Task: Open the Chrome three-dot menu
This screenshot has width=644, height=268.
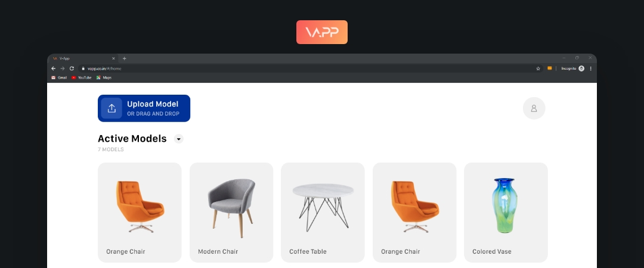Action: click(x=590, y=68)
